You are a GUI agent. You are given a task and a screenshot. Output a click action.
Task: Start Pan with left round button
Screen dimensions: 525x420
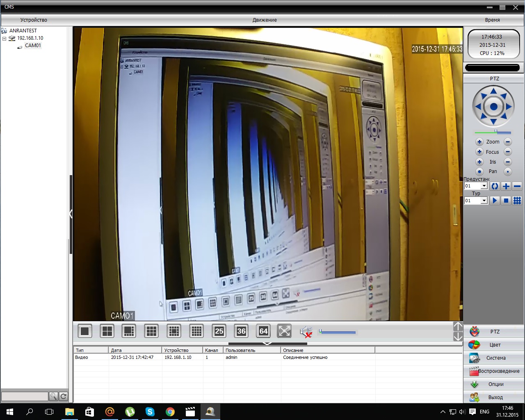pos(479,171)
